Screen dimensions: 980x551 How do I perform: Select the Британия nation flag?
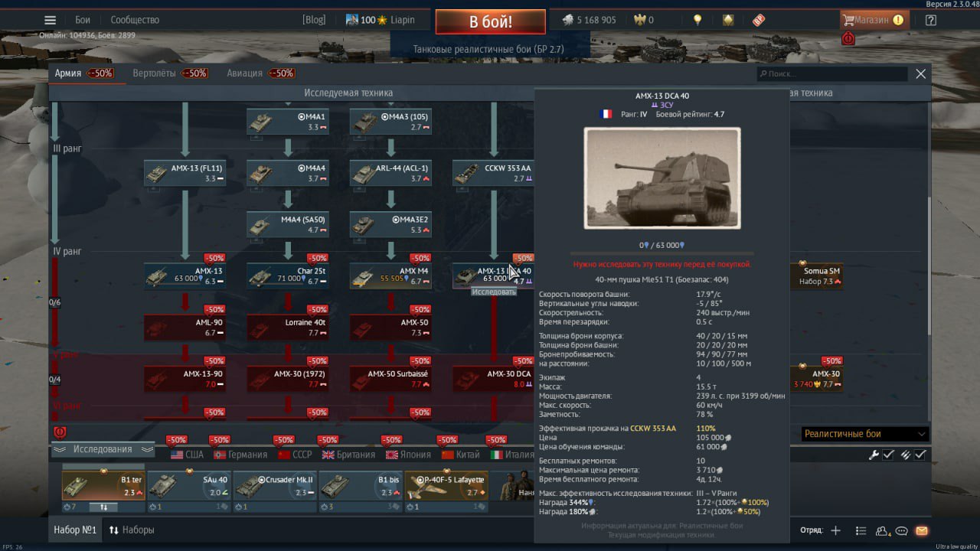[x=349, y=455]
